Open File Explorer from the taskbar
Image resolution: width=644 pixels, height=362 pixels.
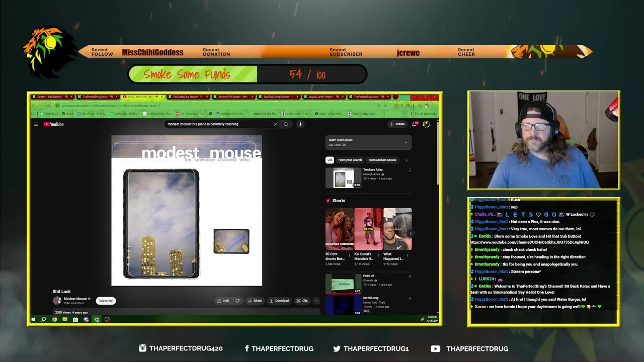click(65, 319)
